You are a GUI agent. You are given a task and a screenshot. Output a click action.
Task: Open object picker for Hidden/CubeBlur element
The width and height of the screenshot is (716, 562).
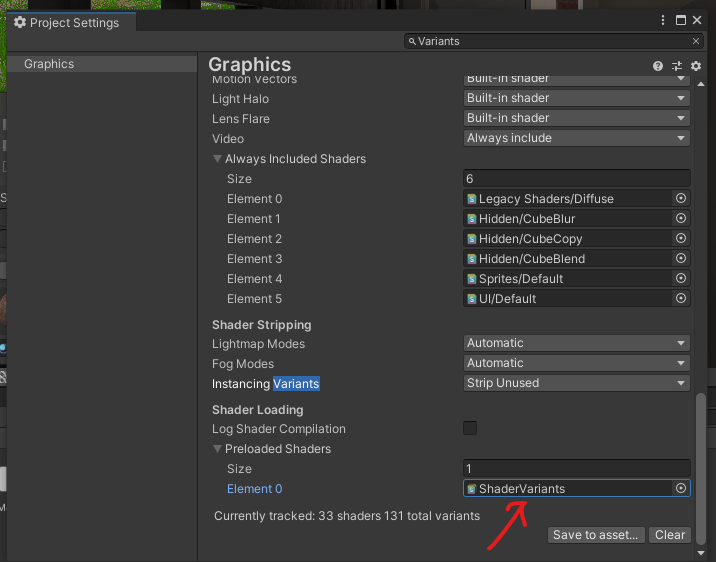pyautogui.click(x=681, y=218)
